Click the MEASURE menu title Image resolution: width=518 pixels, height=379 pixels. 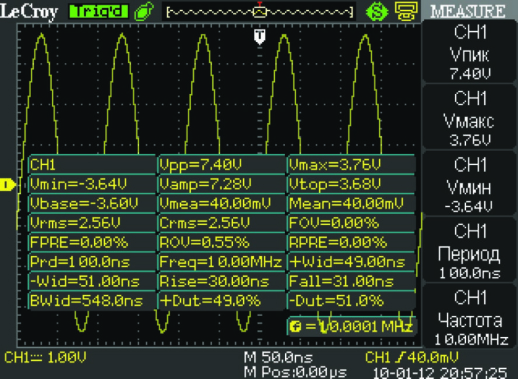[468, 11]
